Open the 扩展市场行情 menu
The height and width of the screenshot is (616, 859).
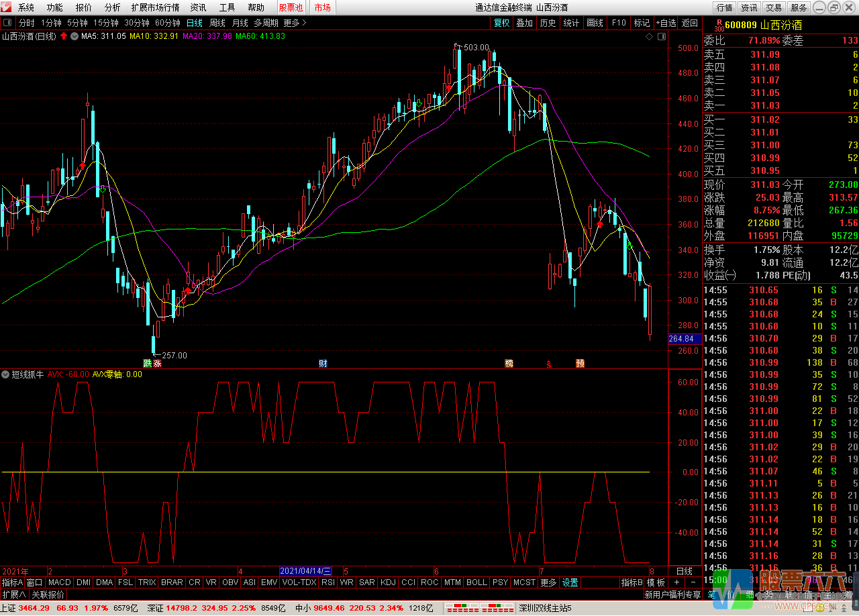(x=156, y=7)
